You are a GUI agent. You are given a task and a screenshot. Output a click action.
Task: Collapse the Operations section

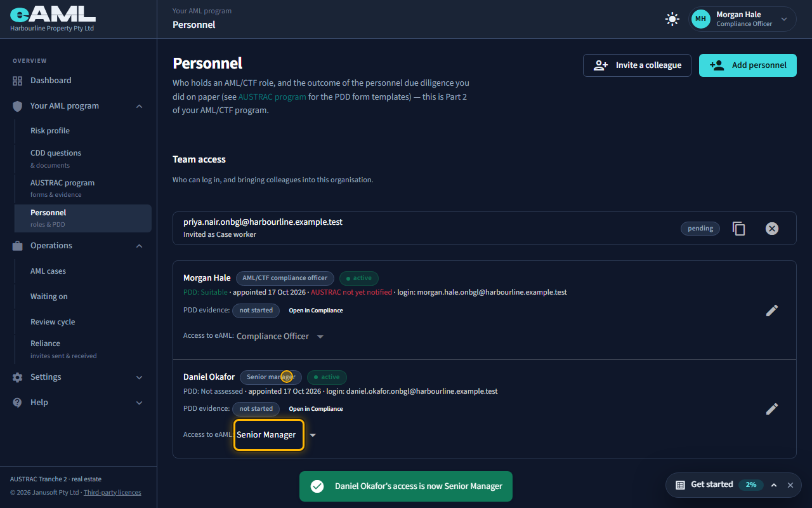click(x=140, y=246)
